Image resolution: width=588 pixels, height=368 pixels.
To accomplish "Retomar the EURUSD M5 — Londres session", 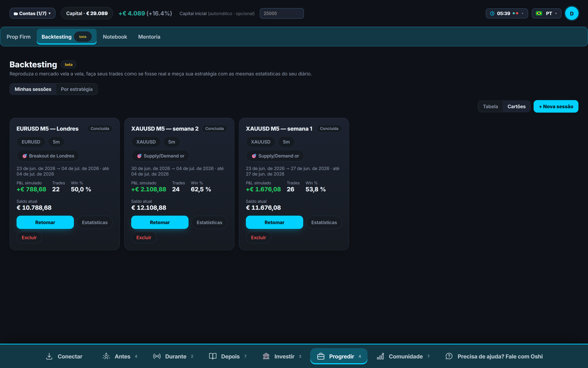I will [45, 222].
